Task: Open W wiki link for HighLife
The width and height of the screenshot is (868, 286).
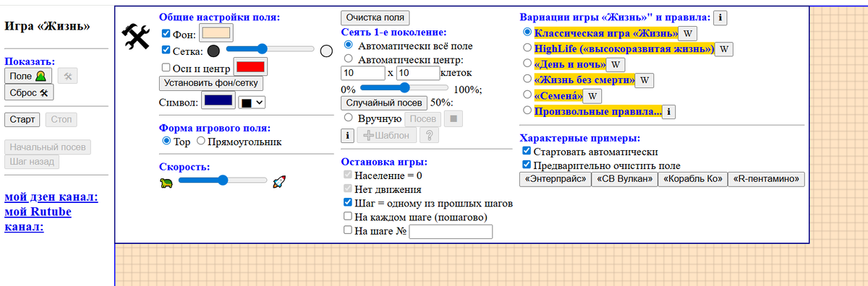Action: (725, 49)
